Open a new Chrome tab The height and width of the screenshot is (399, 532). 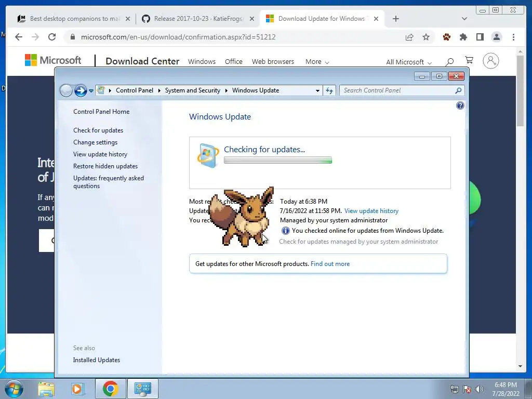(395, 19)
